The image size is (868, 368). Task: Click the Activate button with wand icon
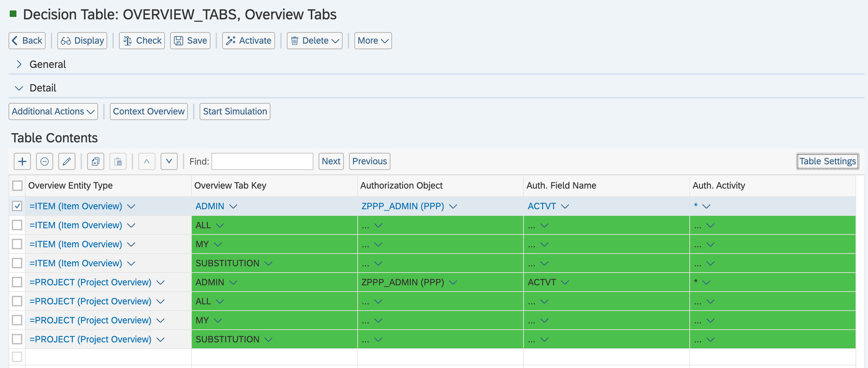click(248, 40)
